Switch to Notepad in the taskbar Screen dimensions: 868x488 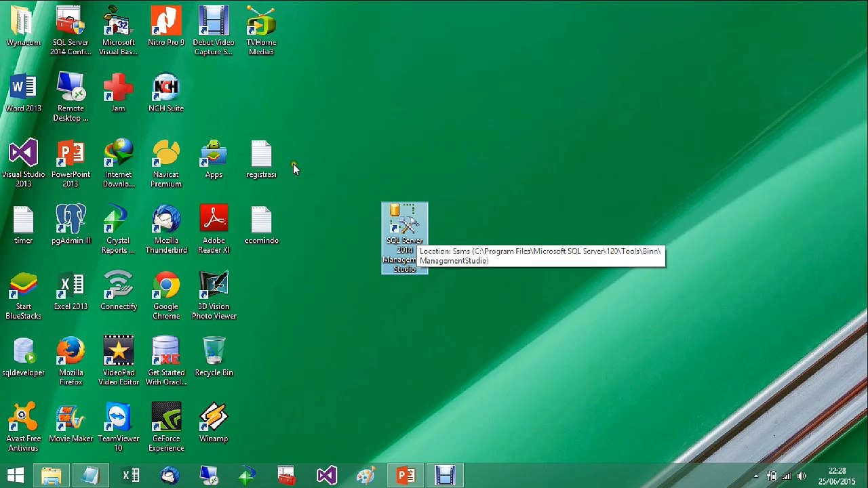[91, 475]
